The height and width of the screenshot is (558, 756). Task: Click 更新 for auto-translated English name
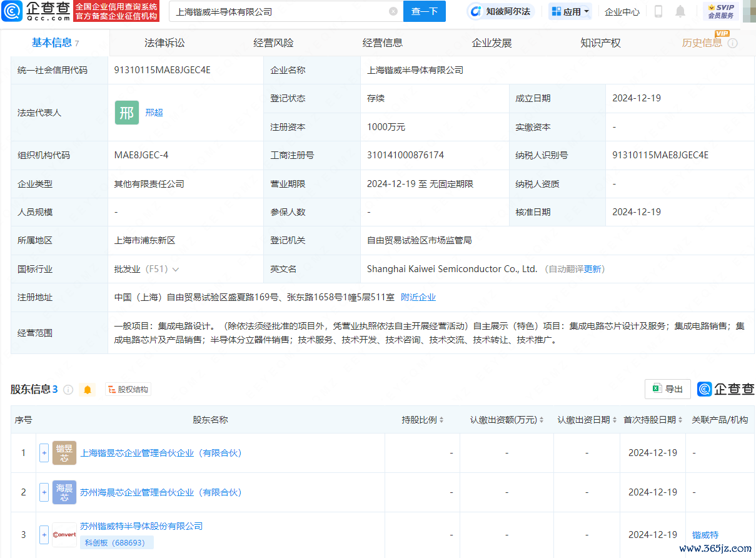pos(593,269)
